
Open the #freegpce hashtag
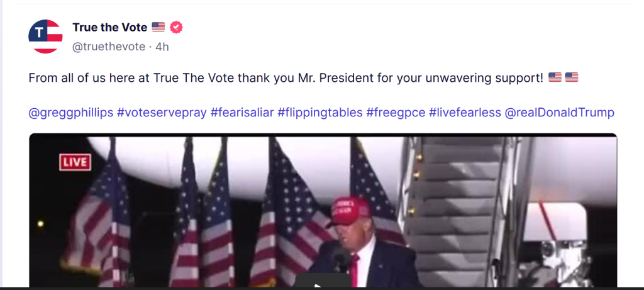pyautogui.click(x=396, y=113)
